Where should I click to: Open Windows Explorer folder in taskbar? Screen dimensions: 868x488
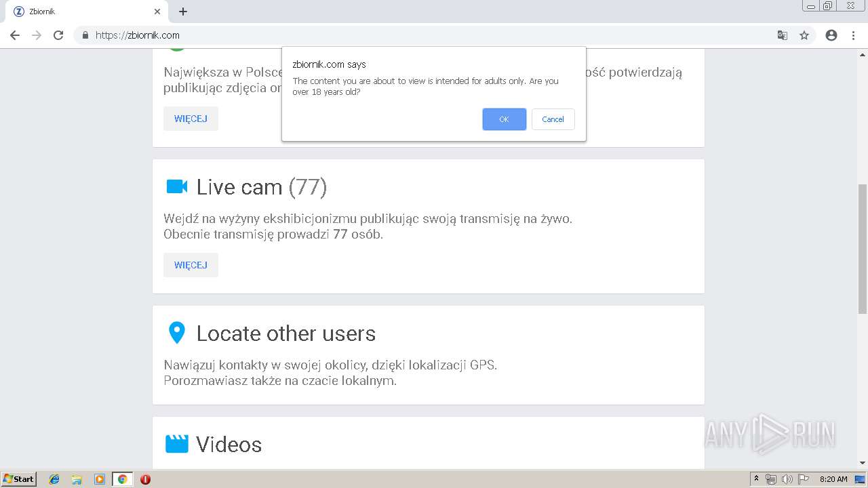(77, 479)
